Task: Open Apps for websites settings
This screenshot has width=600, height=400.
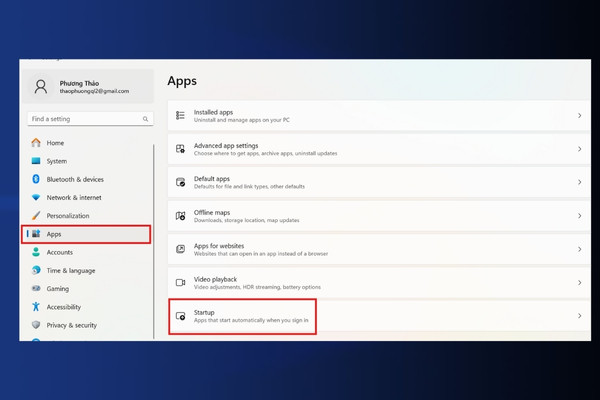Action: (x=379, y=249)
